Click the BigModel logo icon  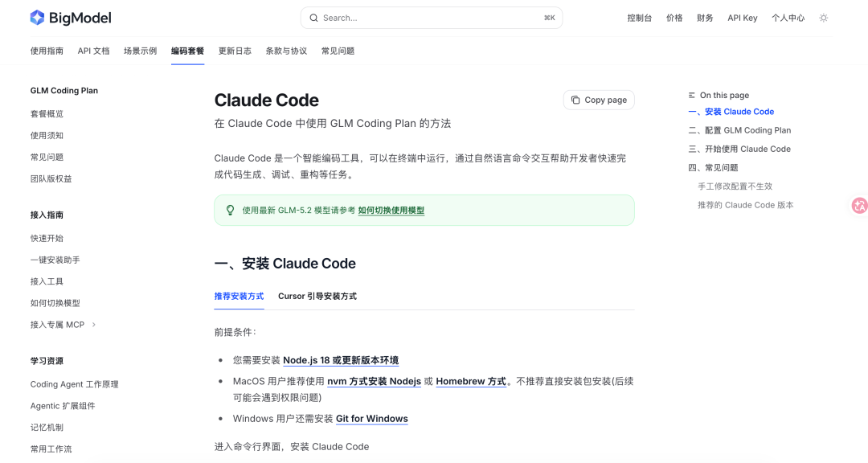pos(37,18)
